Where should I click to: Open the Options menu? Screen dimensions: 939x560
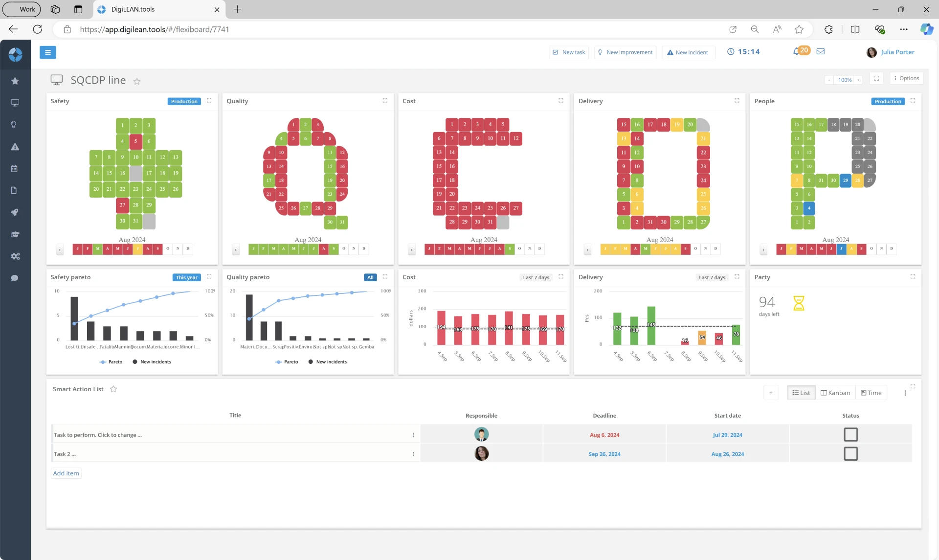906,78
